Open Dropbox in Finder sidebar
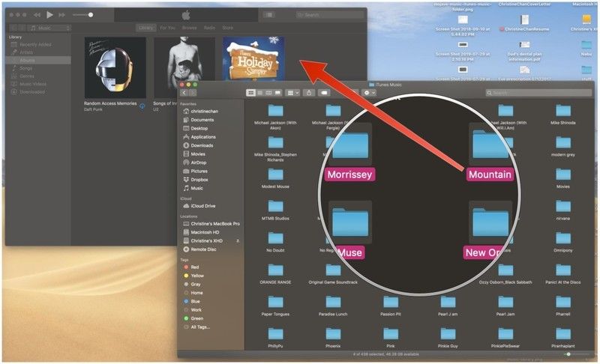The width and height of the screenshot is (600, 364). click(x=199, y=179)
